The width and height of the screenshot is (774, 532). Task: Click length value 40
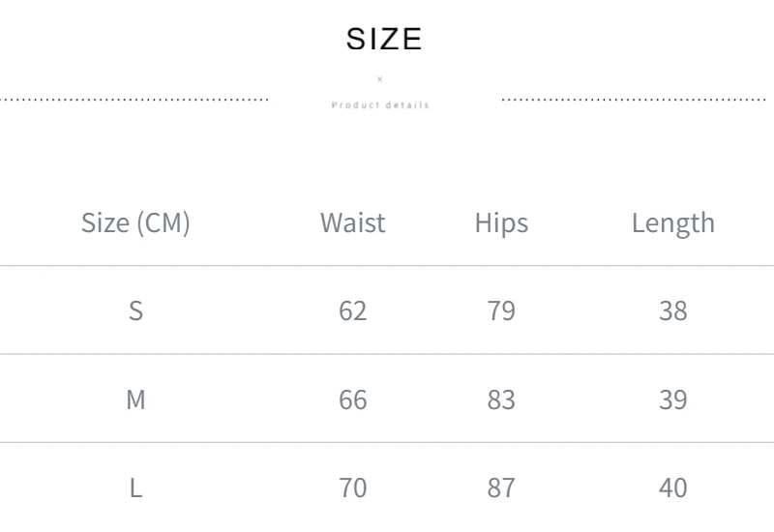672,488
